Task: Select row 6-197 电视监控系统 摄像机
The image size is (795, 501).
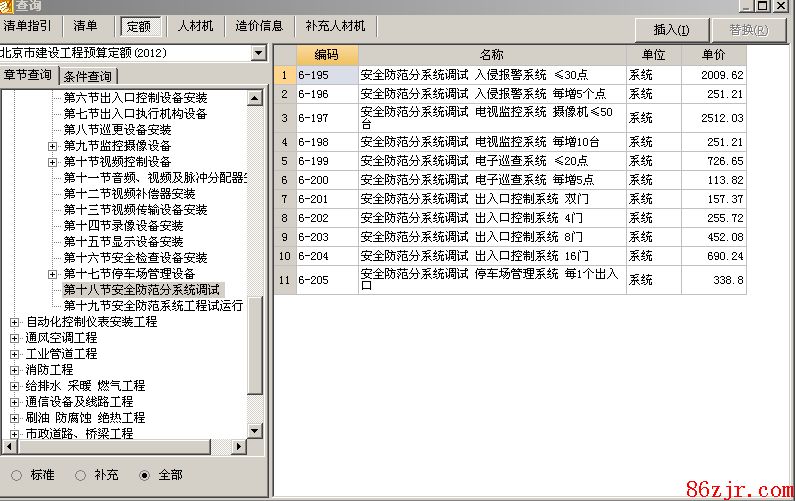Action: 492,118
